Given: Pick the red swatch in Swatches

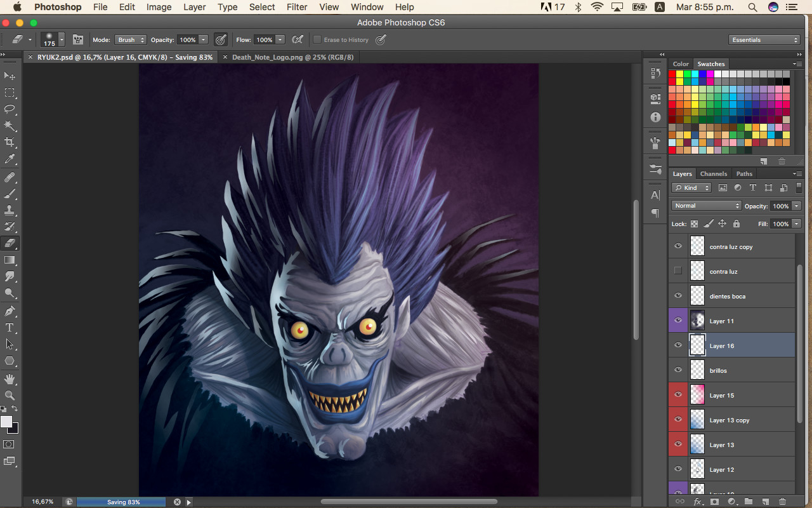Looking at the screenshot, I should coord(672,74).
